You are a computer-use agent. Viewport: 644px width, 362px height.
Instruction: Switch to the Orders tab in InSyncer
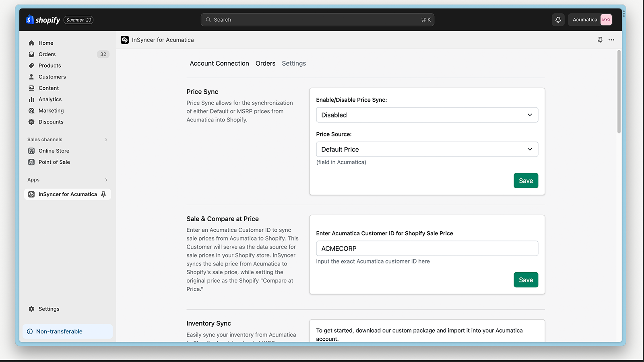pyautogui.click(x=265, y=64)
